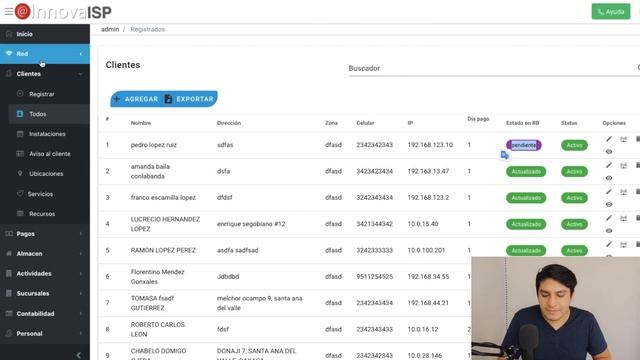Click the network icon in amanda baila row
Screen dimensions: 640x360
(623, 165)
